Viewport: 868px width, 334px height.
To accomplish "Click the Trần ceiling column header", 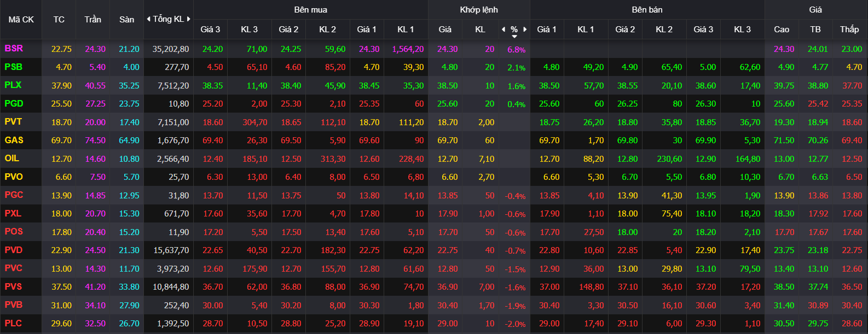I will coord(93,20).
